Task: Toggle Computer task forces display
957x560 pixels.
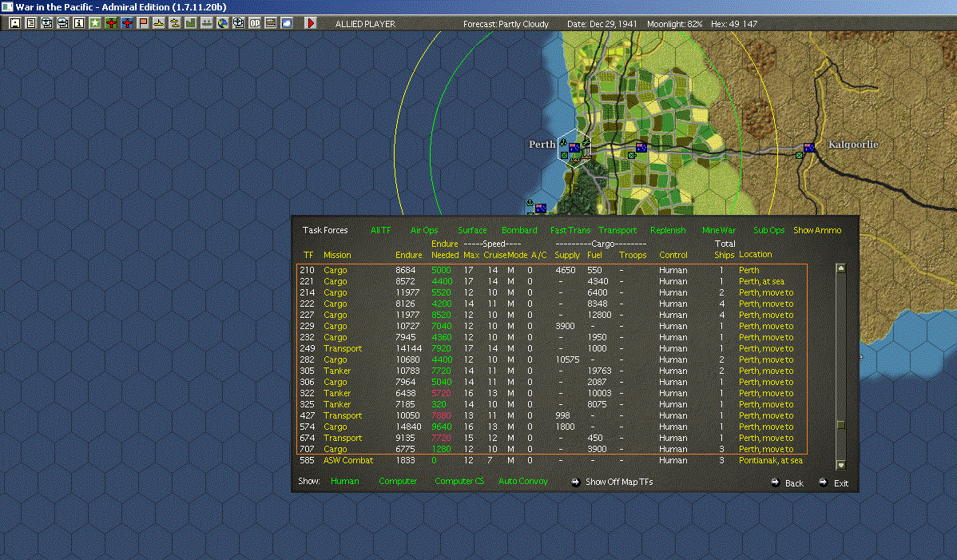Action: click(398, 481)
